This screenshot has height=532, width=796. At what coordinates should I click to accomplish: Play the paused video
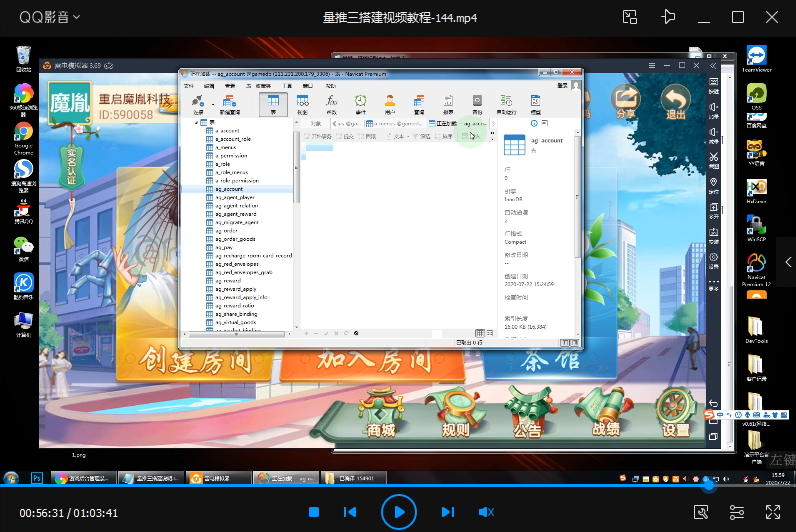[x=399, y=512]
